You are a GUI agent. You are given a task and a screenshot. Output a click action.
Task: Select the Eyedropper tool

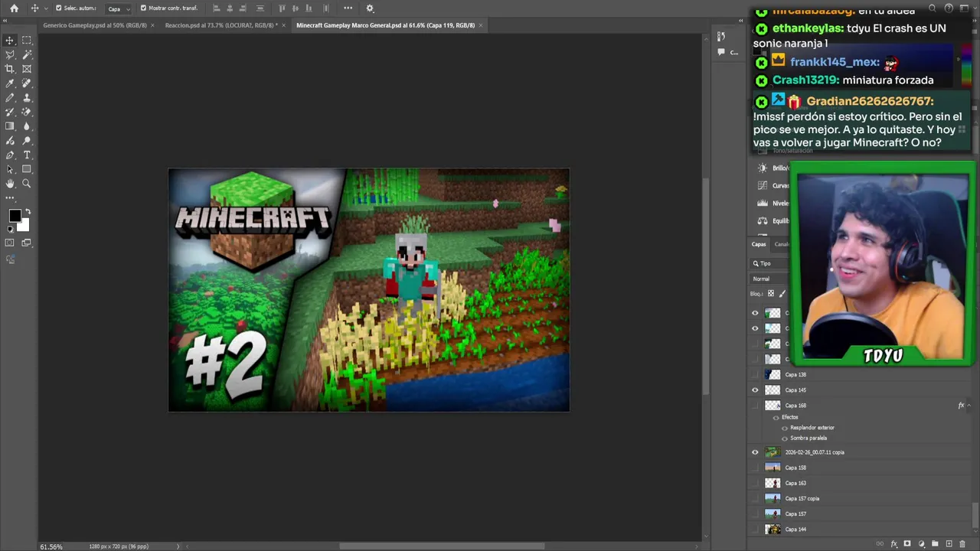10,83
